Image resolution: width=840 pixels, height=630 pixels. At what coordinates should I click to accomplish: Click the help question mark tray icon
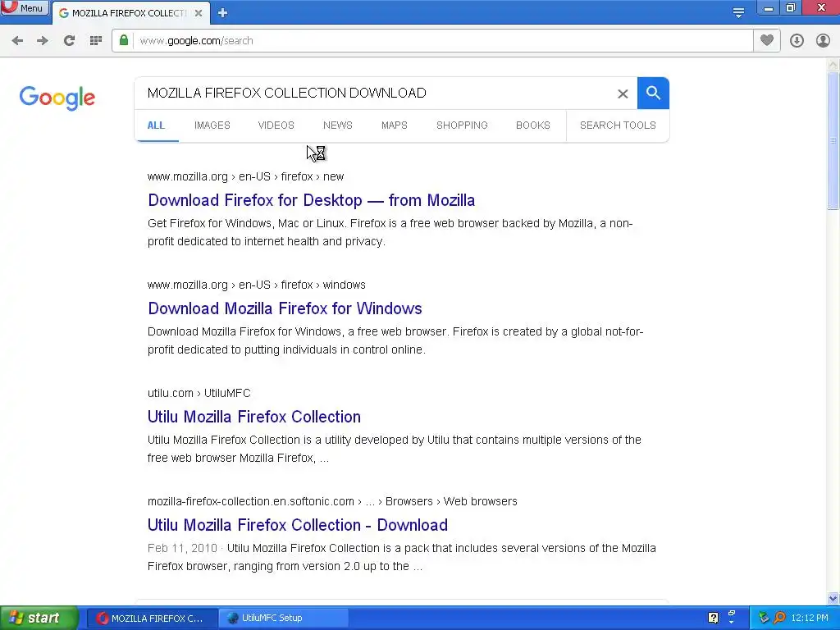(x=713, y=619)
